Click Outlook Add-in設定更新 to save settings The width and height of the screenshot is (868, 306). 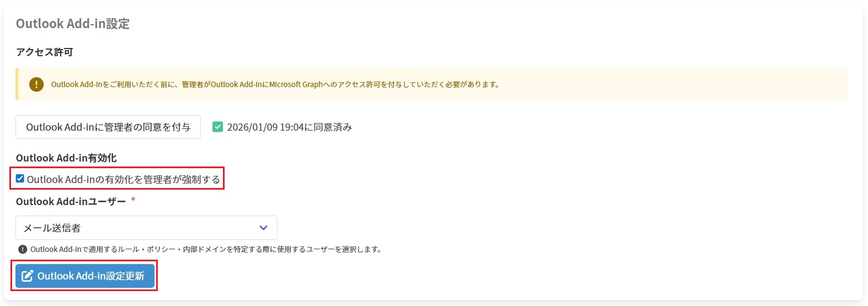point(84,276)
